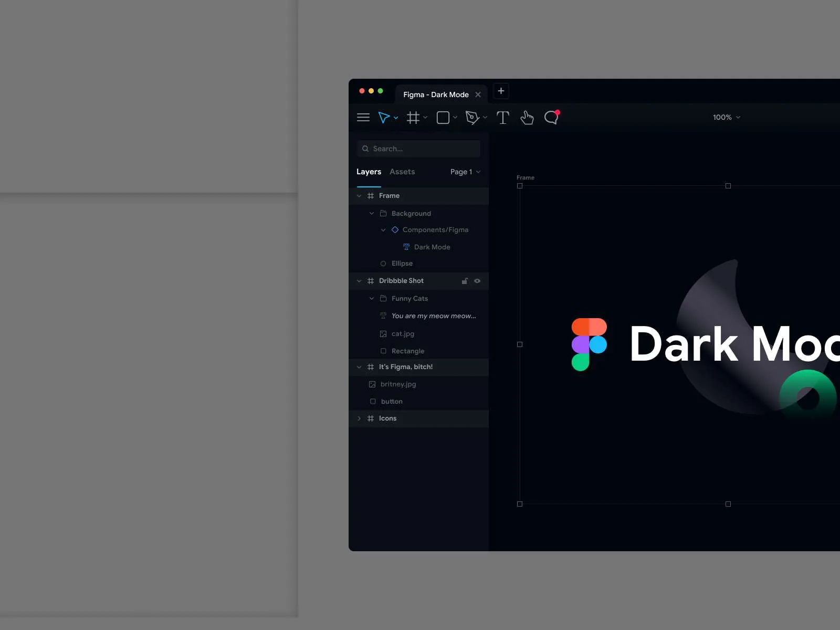Toggle visibility of the Dribbble Shot frame

pos(477,281)
